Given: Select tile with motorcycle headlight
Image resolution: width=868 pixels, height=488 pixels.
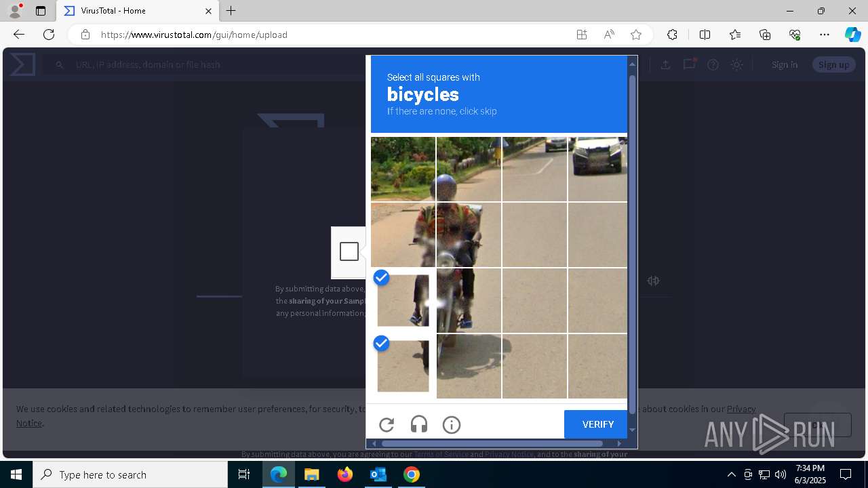Looking at the screenshot, I should (x=469, y=235).
